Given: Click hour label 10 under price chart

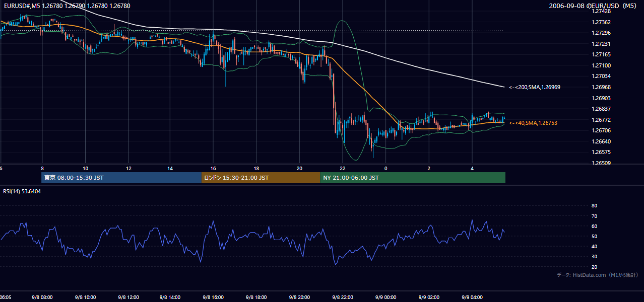Looking at the screenshot, I should click(x=85, y=168).
